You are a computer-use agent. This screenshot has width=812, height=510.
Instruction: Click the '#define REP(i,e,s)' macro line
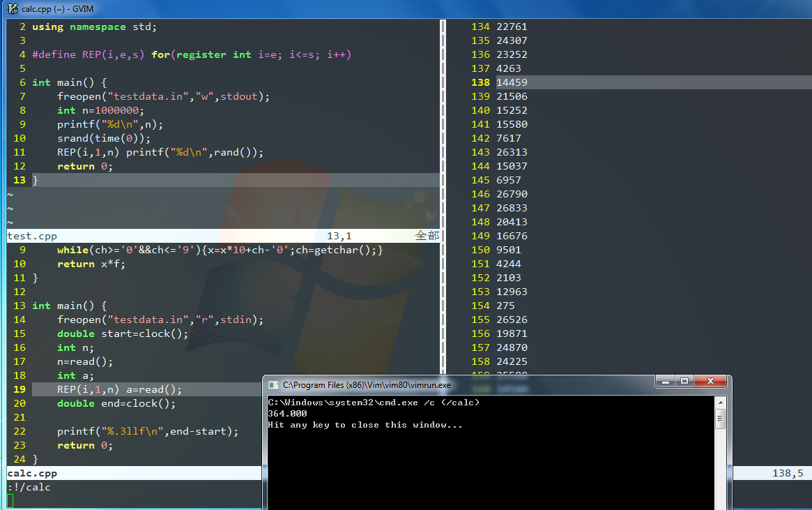(192, 55)
